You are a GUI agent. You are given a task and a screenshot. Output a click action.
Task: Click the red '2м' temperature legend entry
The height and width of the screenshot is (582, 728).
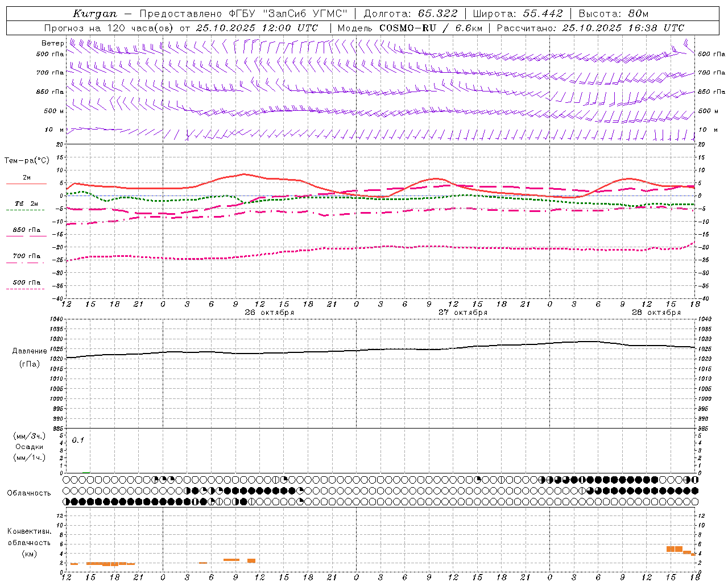coord(26,178)
